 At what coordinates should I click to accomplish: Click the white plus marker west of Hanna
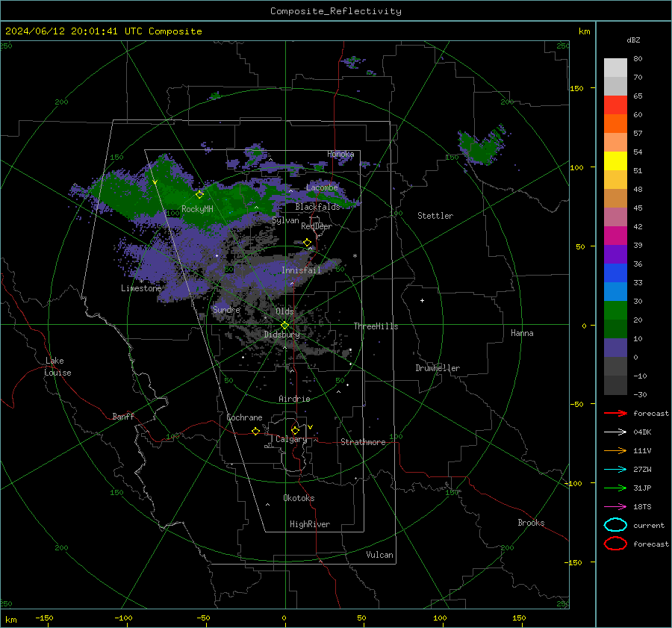click(422, 300)
